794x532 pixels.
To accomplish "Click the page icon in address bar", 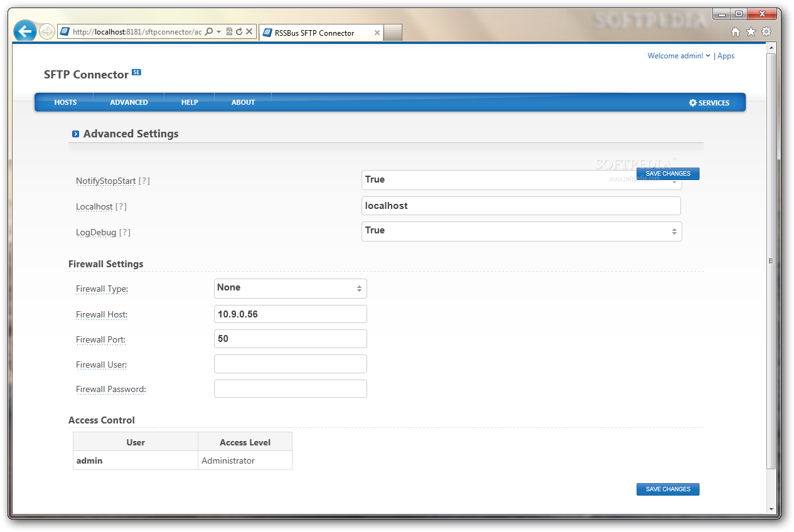I will click(x=65, y=31).
